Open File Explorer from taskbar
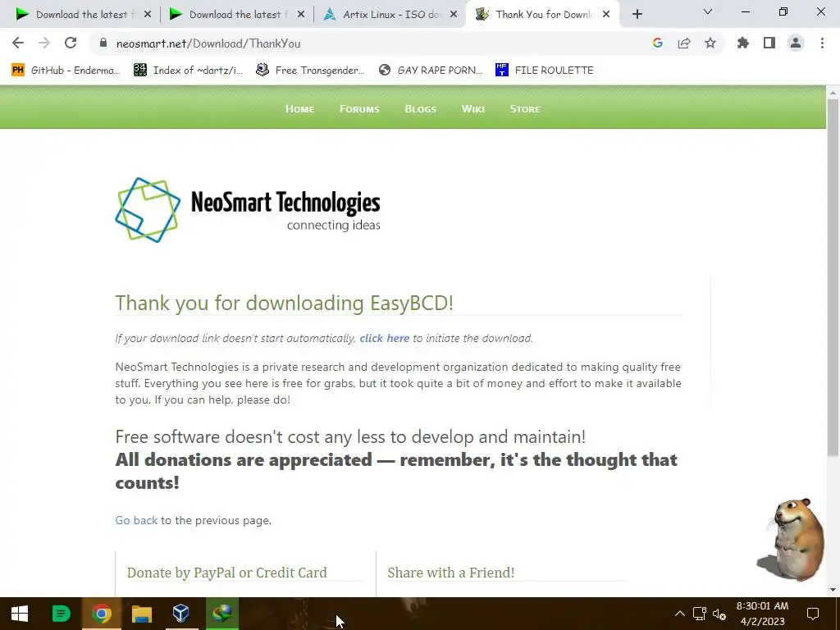This screenshot has height=630, width=840. (141, 614)
